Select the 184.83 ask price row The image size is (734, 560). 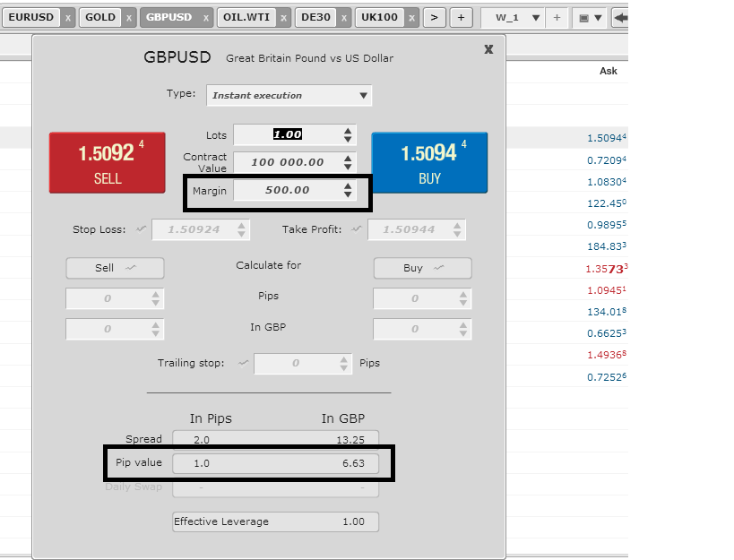tap(607, 246)
